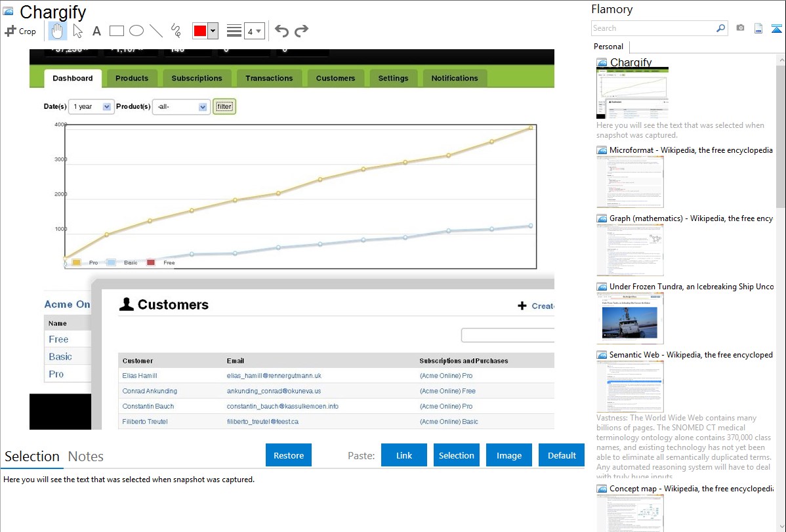Switch to the Selection tab
The image size is (786, 532).
tap(32, 457)
